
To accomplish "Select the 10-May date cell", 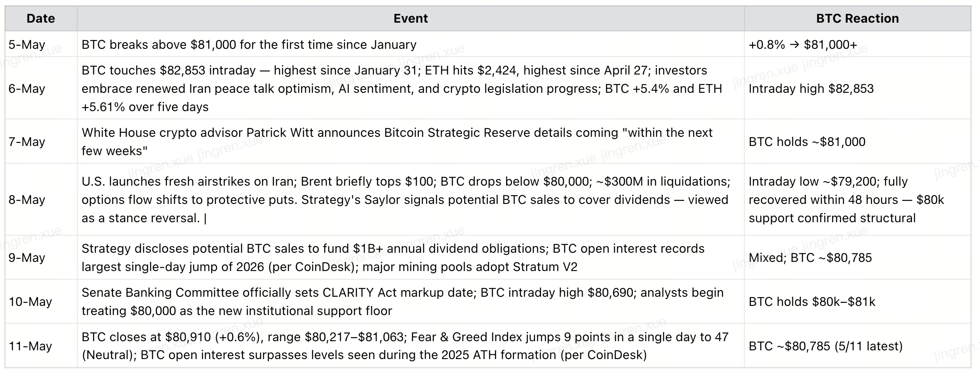I will 41,301.
